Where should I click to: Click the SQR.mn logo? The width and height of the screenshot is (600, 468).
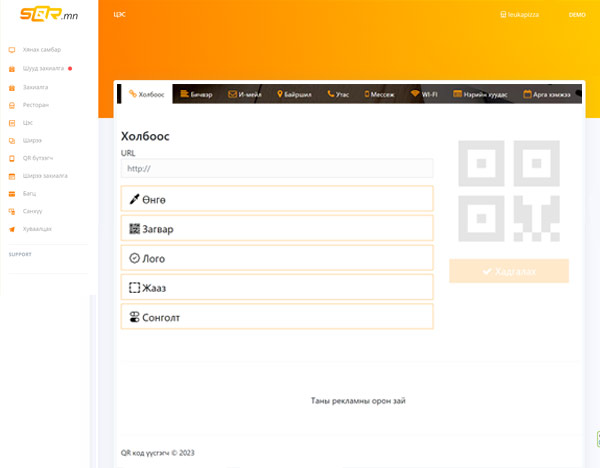point(35,15)
